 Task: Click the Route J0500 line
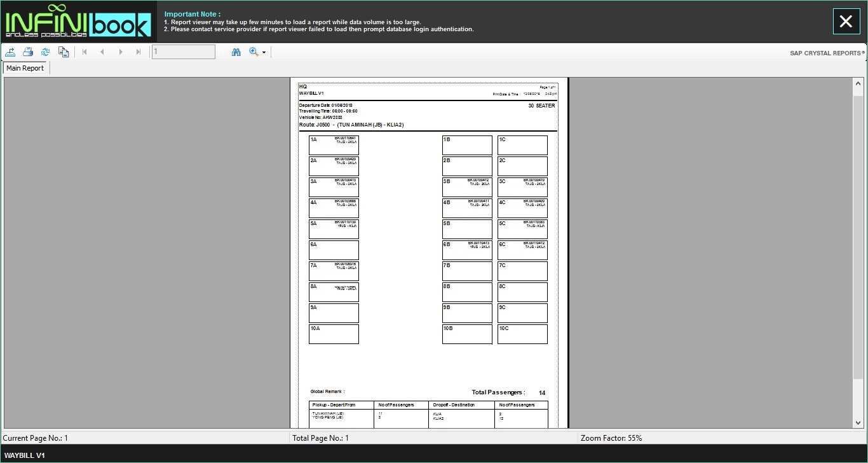point(351,125)
